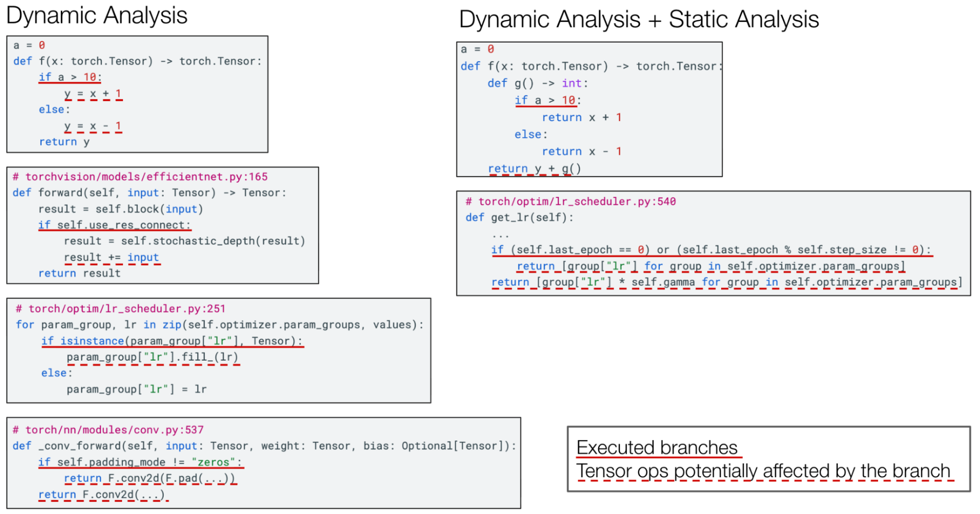The height and width of the screenshot is (514, 980).
Task: Click the "def g() -> int:" definition
Action: pyautogui.click(x=537, y=83)
